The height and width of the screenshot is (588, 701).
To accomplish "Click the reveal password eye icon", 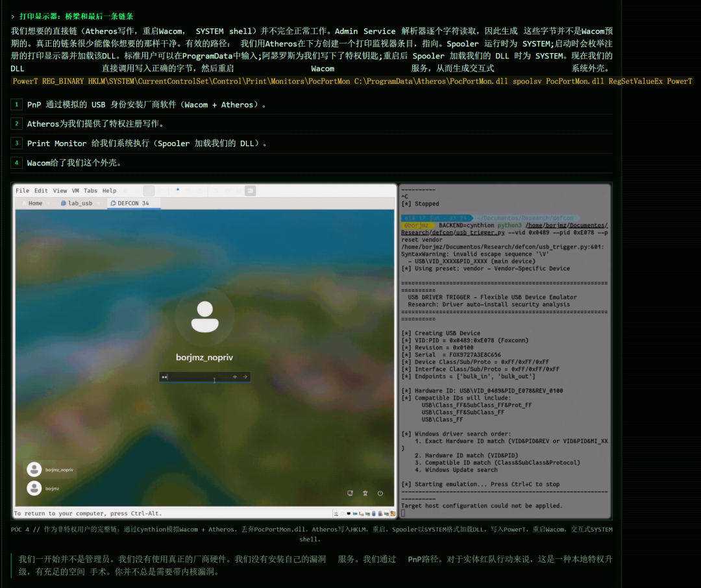I will coord(235,377).
